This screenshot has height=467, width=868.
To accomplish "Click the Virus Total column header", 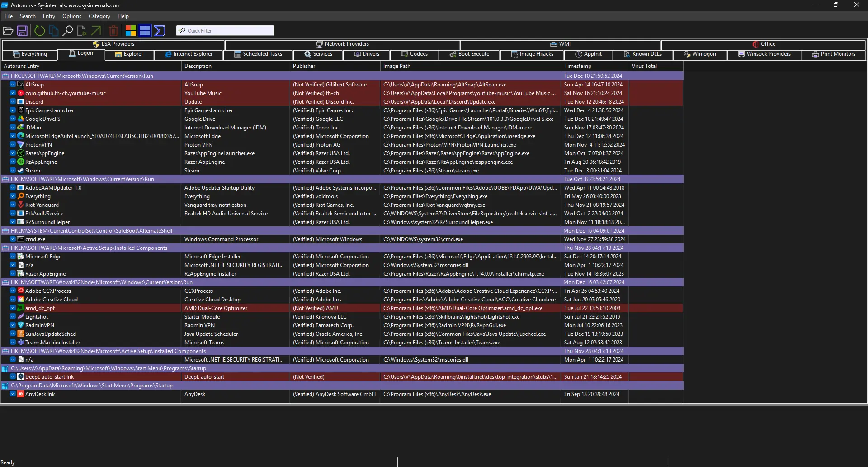I will (x=656, y=66).
